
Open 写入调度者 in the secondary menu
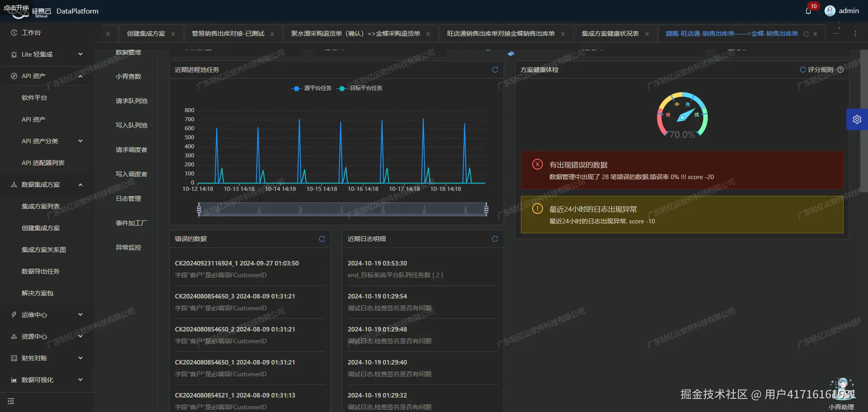[132, 174]
